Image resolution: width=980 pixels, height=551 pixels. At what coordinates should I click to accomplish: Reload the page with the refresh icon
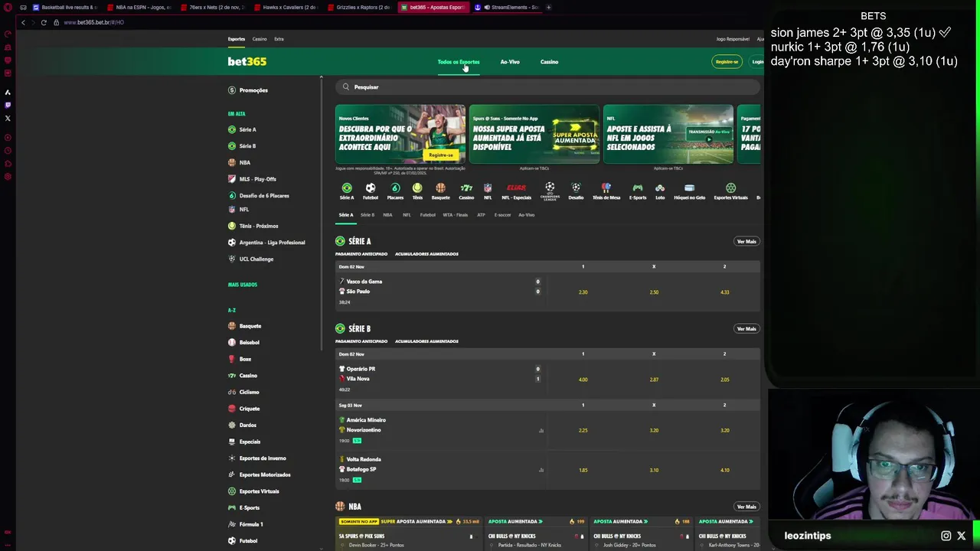(44, 22)
